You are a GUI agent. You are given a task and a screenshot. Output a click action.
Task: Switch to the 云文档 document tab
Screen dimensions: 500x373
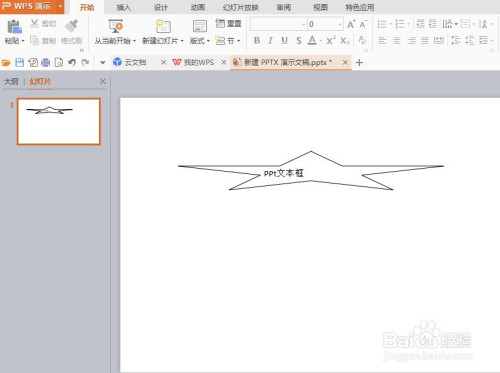click(x=135, y=62)
